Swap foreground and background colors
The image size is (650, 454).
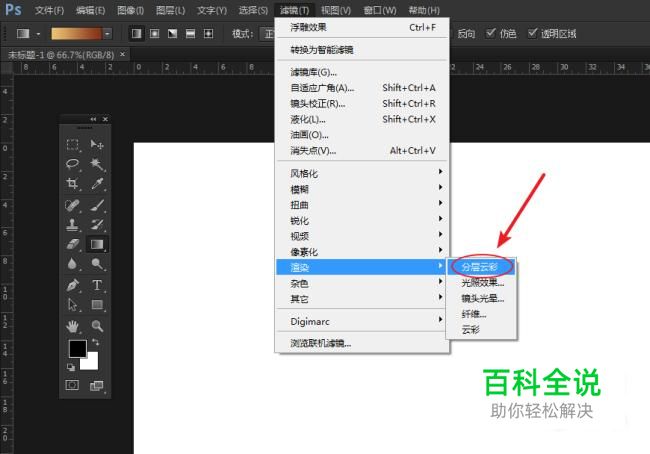click(x=95, y=342)
